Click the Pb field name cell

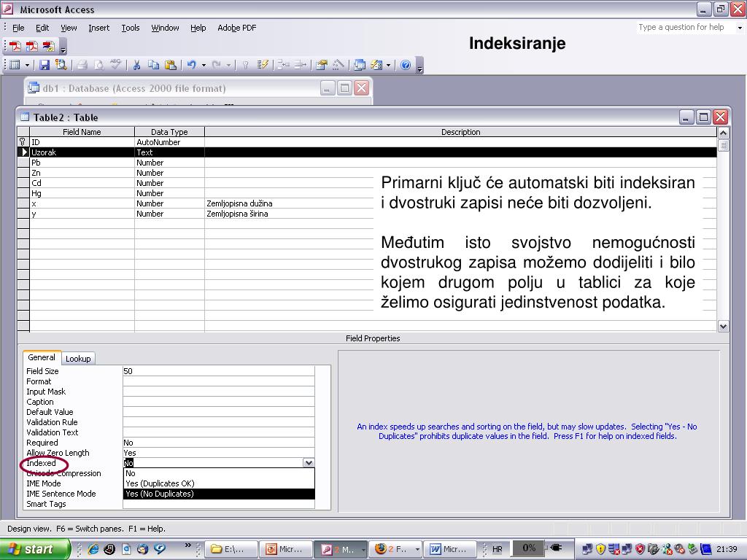pyautogui.click(x=82, y=163)
